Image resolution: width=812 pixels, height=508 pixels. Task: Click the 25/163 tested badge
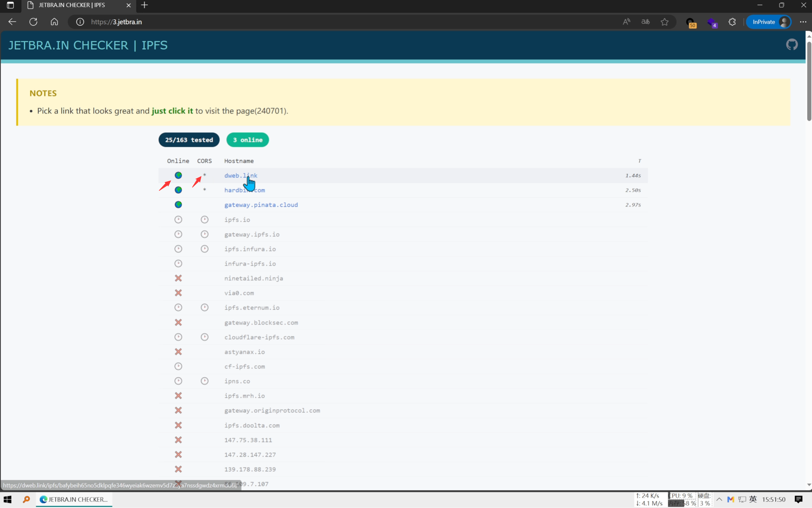coord(189,140)
